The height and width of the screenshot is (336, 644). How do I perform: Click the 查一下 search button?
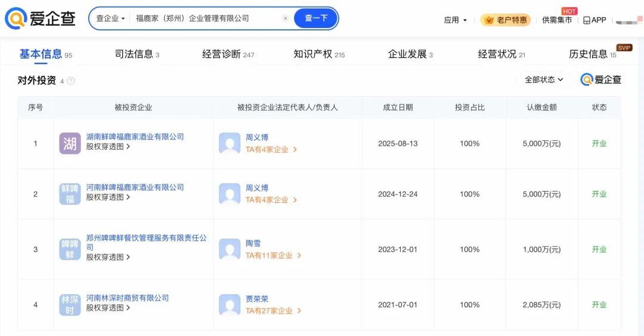point(316,19)
